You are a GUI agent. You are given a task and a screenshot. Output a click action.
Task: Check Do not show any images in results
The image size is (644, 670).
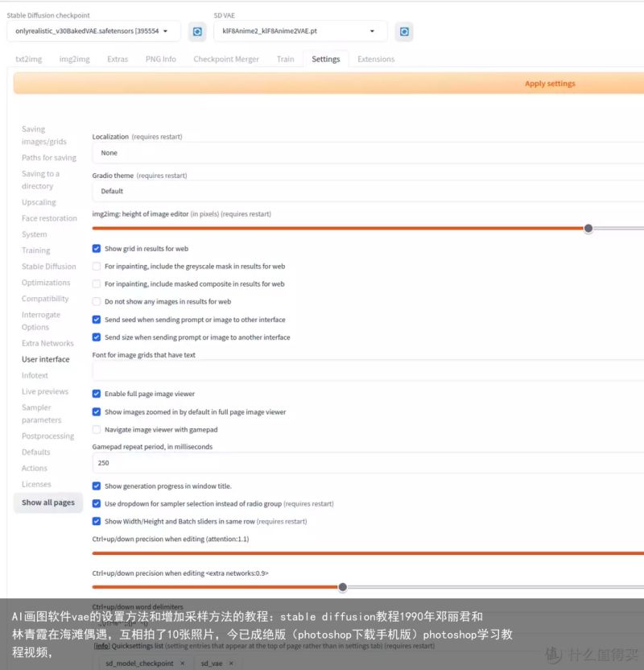tap(97, 301)
